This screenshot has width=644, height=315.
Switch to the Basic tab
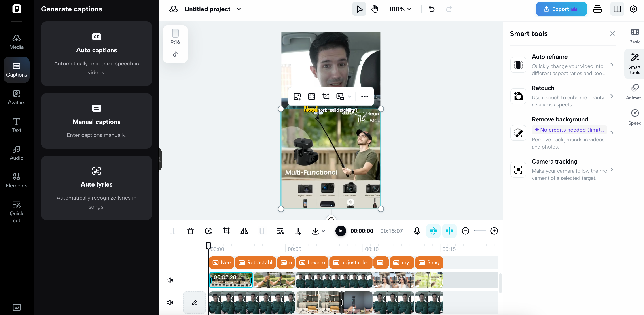635,36
